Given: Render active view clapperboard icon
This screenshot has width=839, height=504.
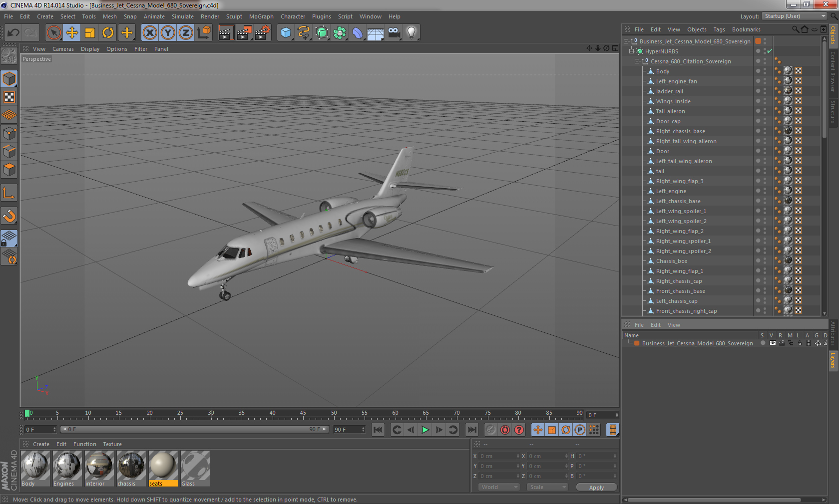Looking at the screenshot, I should pyautogui.click(x=226, y=33).
